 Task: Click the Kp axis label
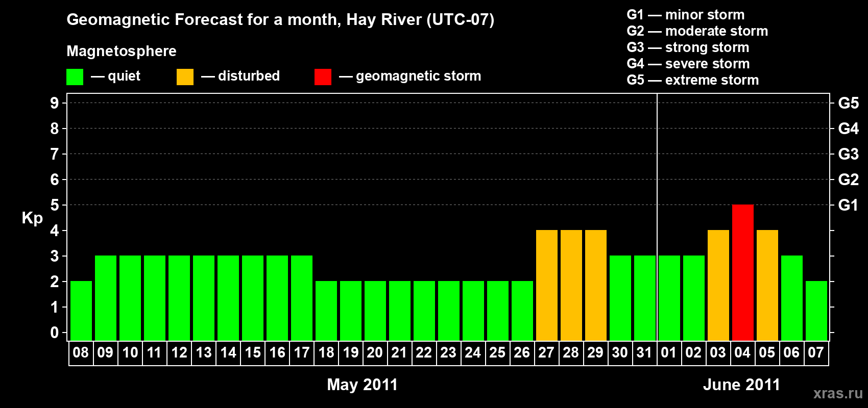pos(32,218)
